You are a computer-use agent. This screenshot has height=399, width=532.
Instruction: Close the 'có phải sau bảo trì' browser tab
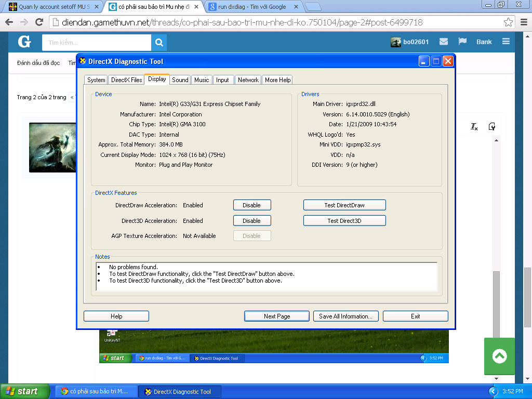[x=196, y=7]
